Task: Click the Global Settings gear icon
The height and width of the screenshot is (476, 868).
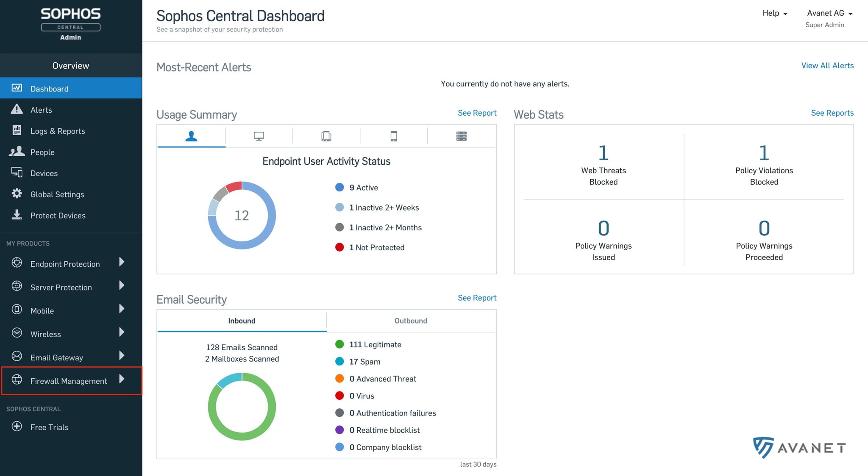Action: 17,194
